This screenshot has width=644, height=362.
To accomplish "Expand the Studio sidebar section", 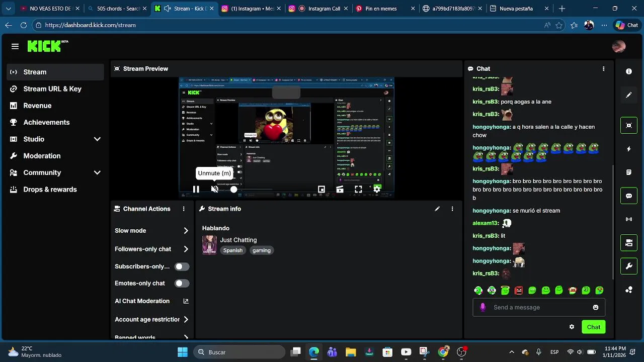I will point(97,139).
